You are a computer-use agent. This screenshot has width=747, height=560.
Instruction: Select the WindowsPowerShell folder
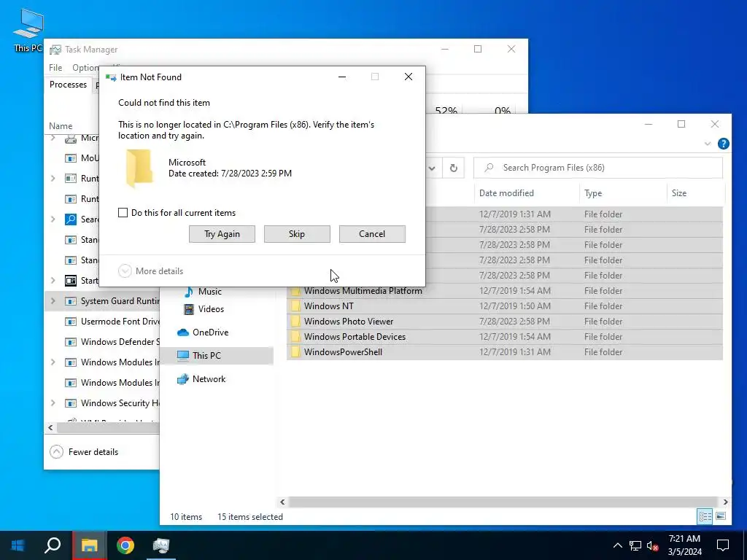[x=505, y=352]
